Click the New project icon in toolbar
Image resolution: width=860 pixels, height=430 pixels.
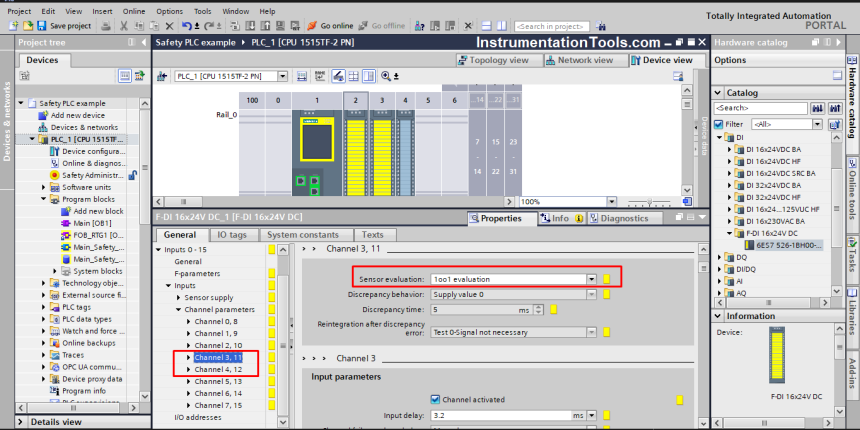[x=13, y=25]
